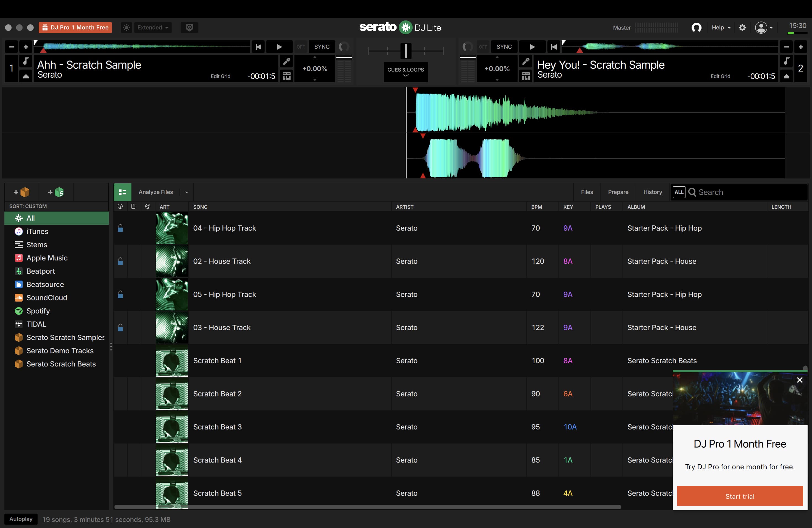The width and height of the screenshot is (812, 528).
Task: Select the iTunes library
Action: point(37,231)
